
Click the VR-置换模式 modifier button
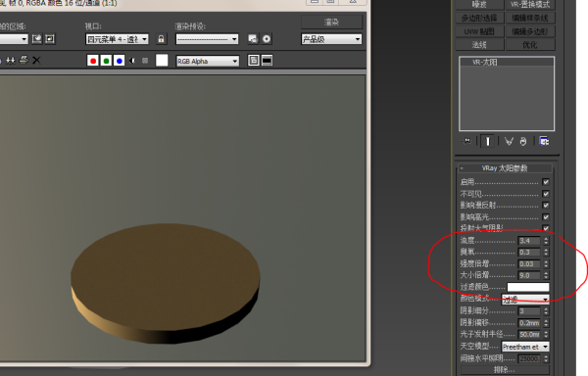click(x=530, y=5)
